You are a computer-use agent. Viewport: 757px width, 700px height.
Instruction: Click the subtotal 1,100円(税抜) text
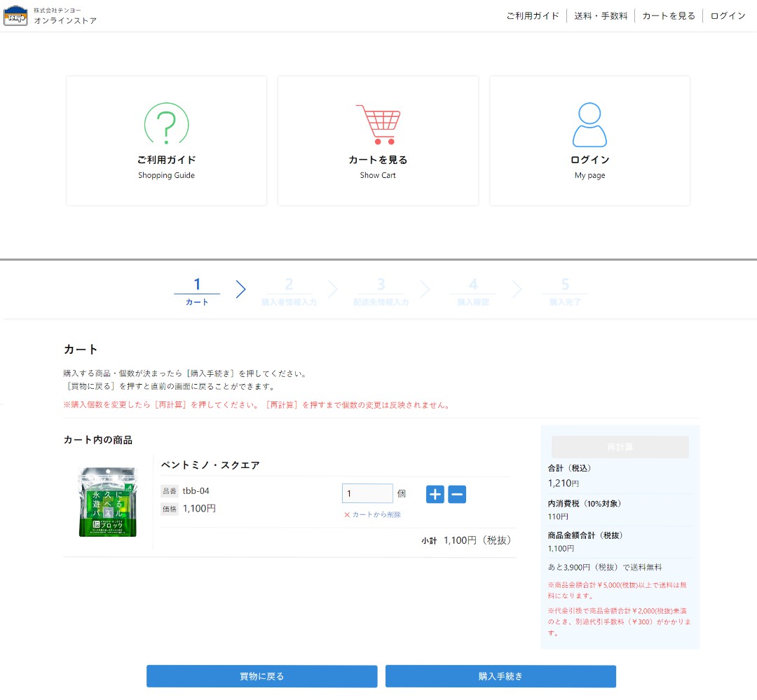[477, 540]
